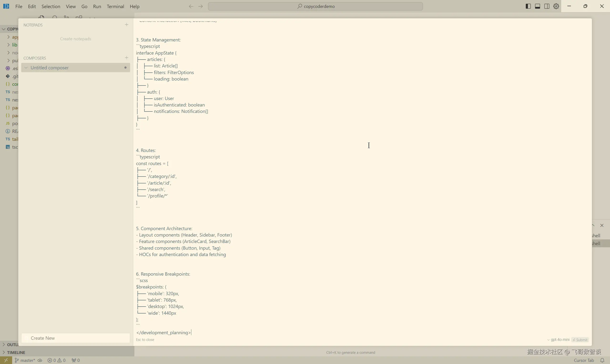
Task: Open the Selection menu
Action: 51,6
